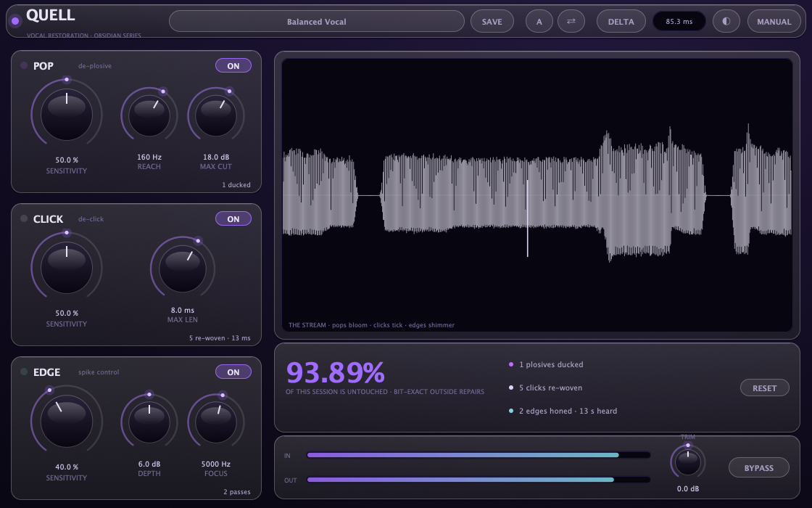The width and height of the screenshot is (812, 508).
Task: Click the 160 Hz REACH value
Action: tap(149, 157)
